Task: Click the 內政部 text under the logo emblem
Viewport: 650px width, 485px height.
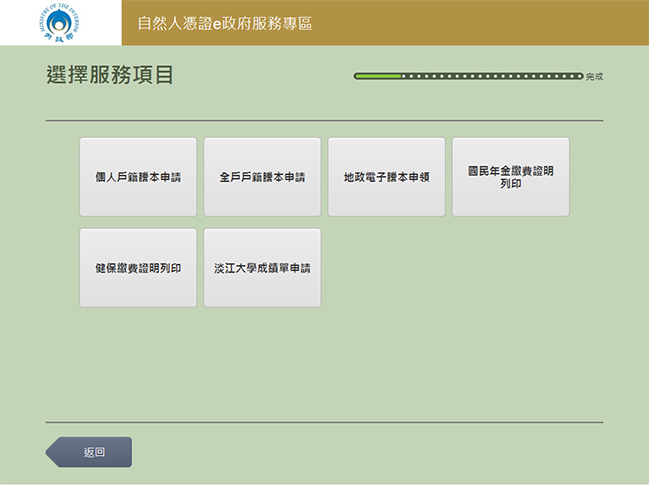Action: (x=60, y=37)
